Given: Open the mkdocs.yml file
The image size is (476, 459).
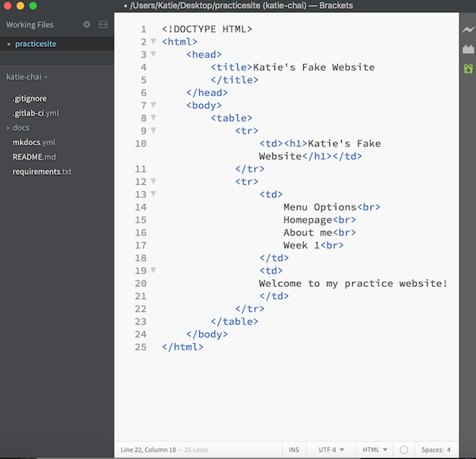Looking at the screenshot, I should [33, 142].
